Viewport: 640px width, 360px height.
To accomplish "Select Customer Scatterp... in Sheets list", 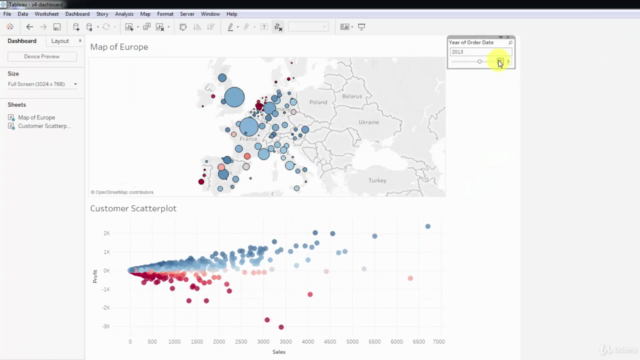I will click(x=44, y=126).
